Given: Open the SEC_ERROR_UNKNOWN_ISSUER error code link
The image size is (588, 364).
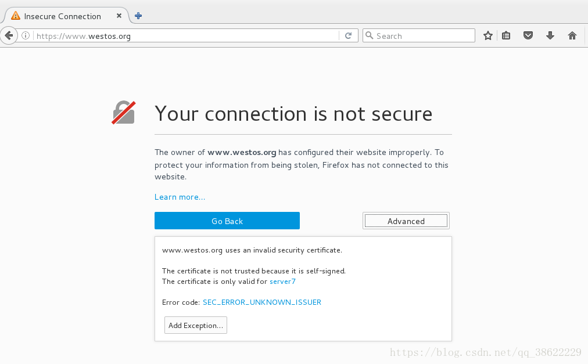Looking at the screenshot, I should pos(261,302).
